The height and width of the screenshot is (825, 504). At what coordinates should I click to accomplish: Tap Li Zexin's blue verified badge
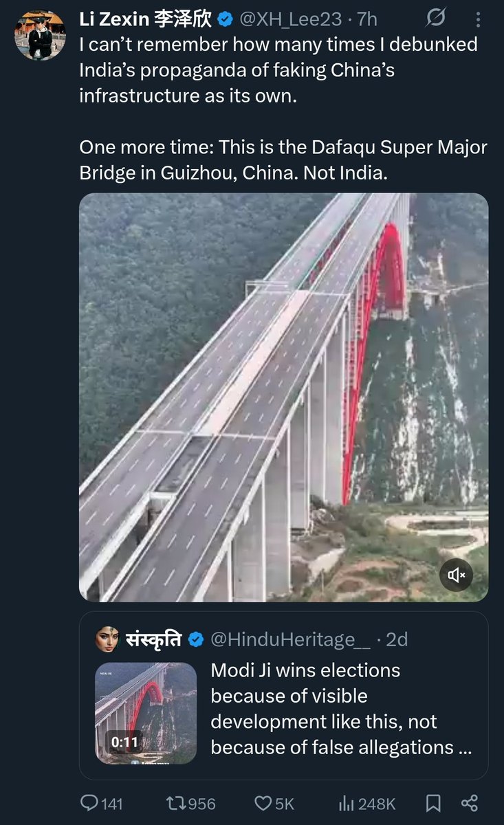point(224,21)
